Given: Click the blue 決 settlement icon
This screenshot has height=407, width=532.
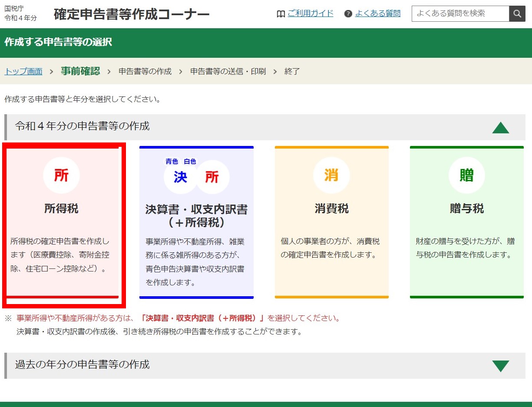Looking at the screenshot, I should 180,177.
